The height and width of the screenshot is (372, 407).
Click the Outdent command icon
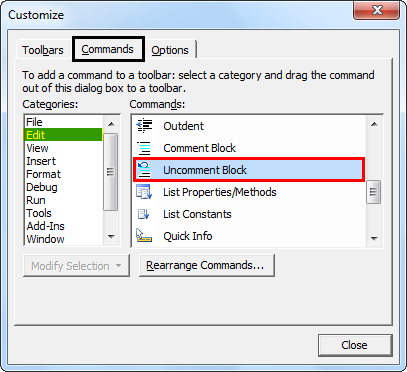pyautogui.click(x=144, y=126)
